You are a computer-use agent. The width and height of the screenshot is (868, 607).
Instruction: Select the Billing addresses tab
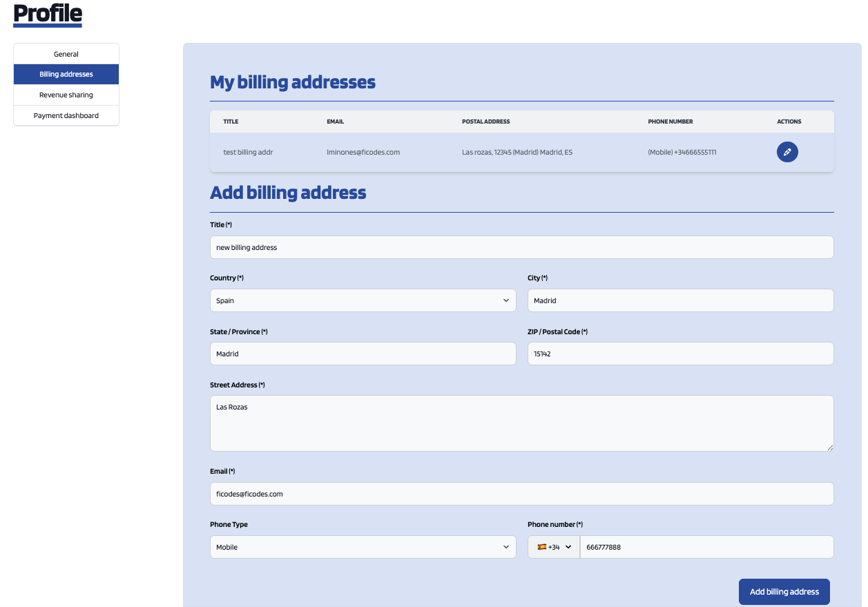[x=66, y=74]
